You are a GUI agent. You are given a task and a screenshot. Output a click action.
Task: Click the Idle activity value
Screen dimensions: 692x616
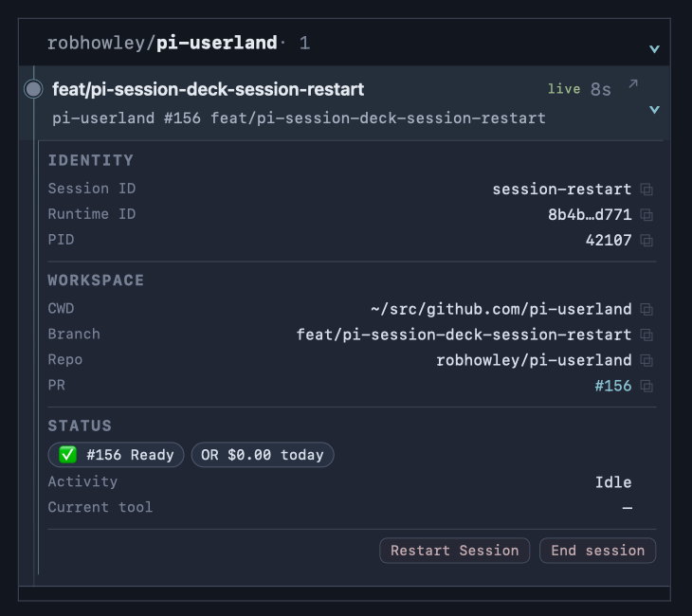coord(613,482)
